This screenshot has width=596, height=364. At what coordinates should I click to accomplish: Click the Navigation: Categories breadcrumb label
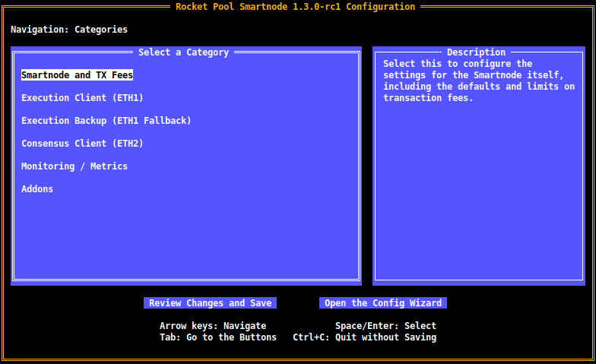(x=69, y=30)
